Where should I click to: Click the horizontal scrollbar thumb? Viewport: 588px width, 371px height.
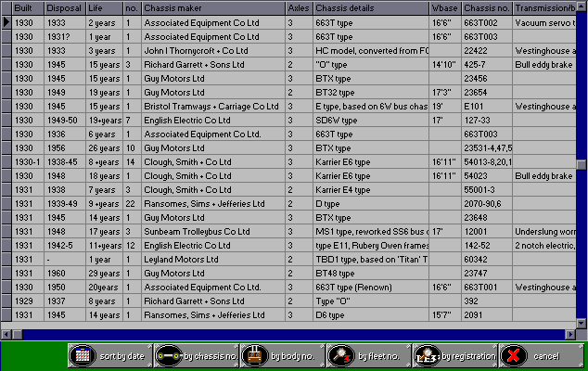(18, 334)
